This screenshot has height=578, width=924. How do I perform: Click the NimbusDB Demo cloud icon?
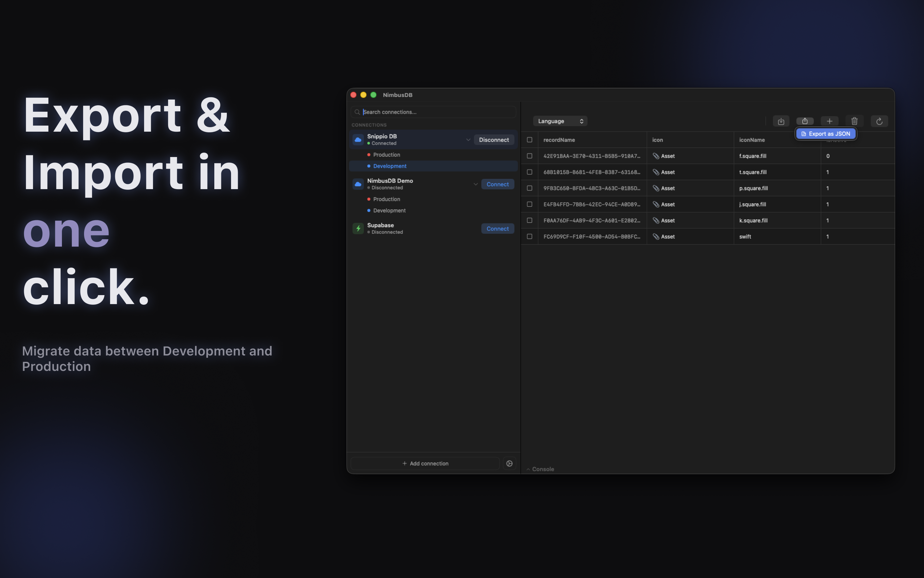point(358,184)
